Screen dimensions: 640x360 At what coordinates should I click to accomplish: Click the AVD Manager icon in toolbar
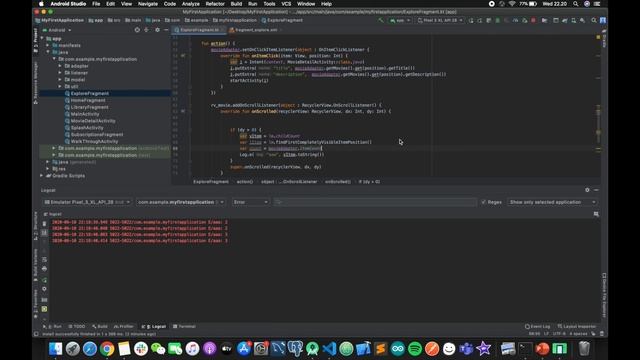pos(573,20)
